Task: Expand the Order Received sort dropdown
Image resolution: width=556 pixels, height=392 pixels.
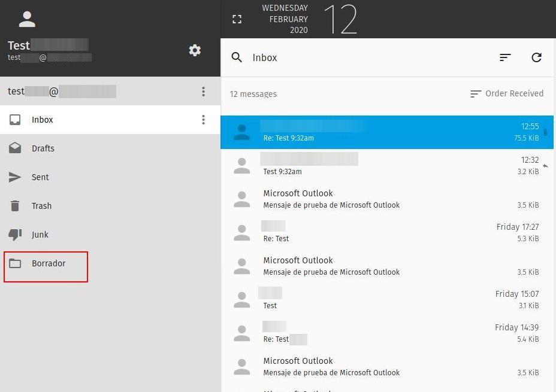Action: click(x=506, y=93)
